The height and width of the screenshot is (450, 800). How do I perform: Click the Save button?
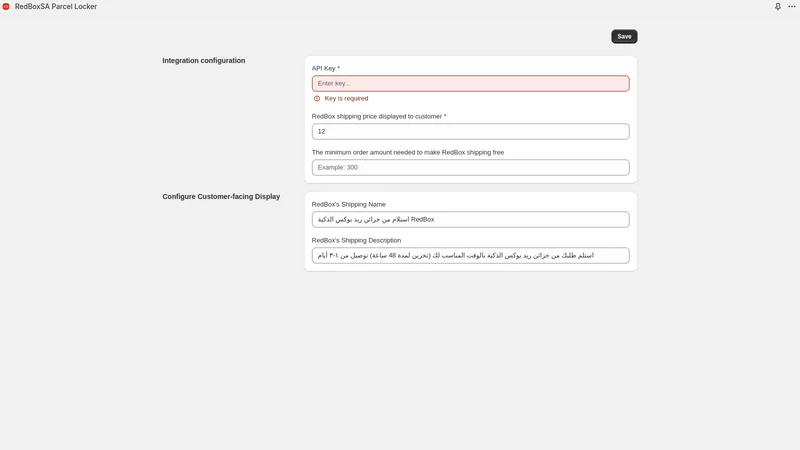(x=624, y=36)
